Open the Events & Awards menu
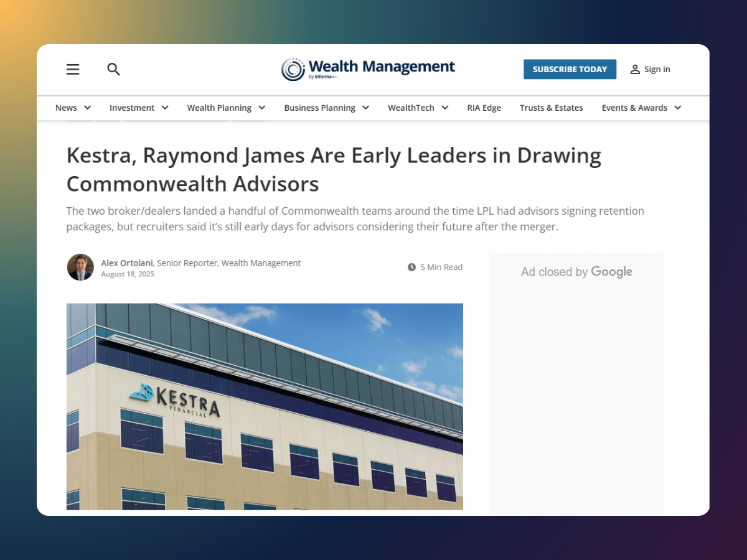The height and width of the screenshot is (560, 747). pos(634,108)
